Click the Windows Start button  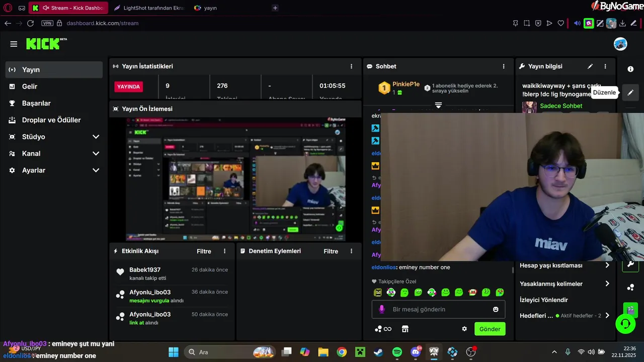coord(173,352)
